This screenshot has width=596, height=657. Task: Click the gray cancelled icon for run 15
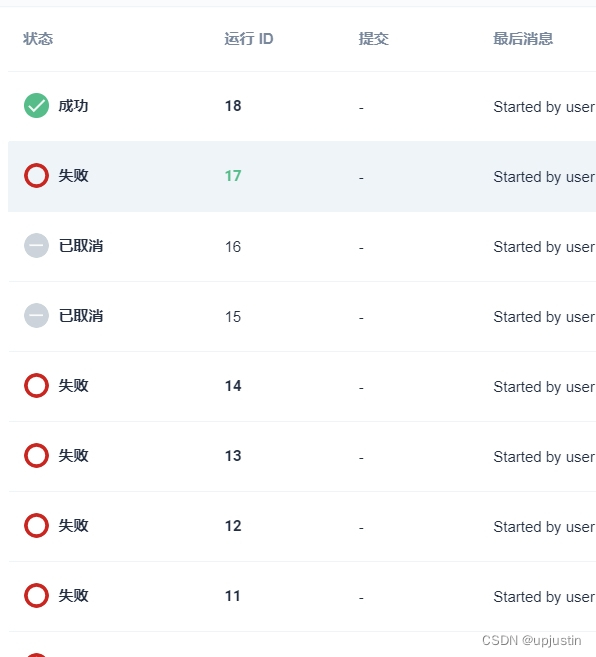click(x=36, y=316)
